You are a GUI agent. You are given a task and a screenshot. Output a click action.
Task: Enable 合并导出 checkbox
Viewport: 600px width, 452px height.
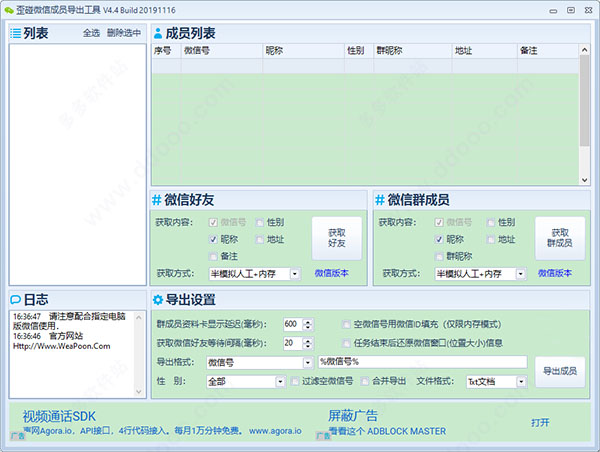tap(365, 381)
